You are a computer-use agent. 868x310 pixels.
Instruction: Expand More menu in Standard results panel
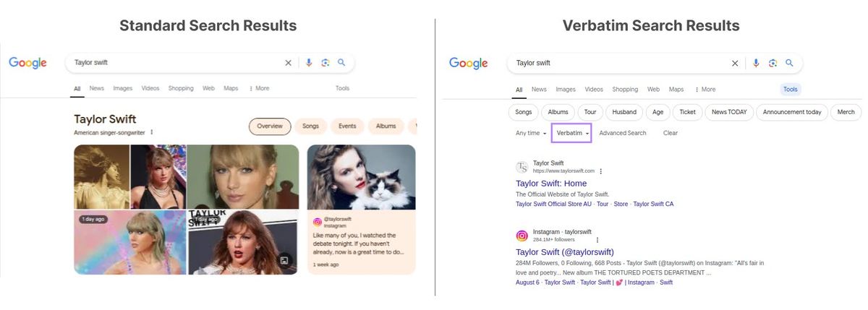(259, 88)
